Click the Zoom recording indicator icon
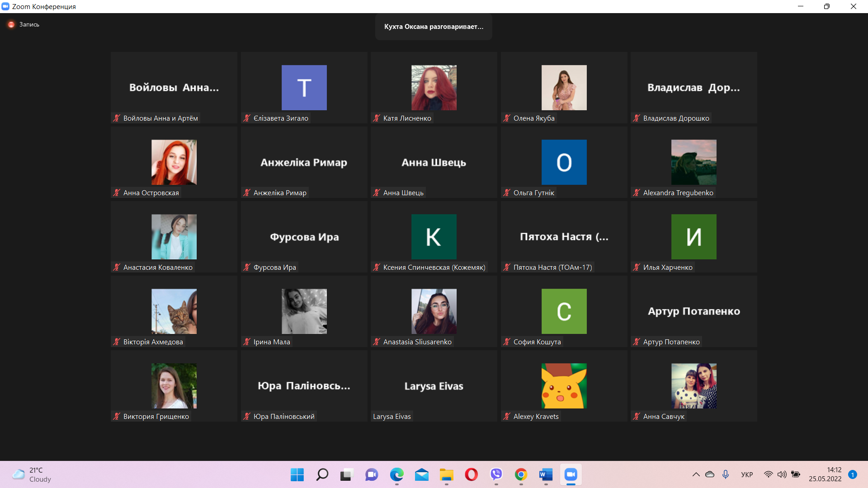868x488 pixels. pos(11,24)
